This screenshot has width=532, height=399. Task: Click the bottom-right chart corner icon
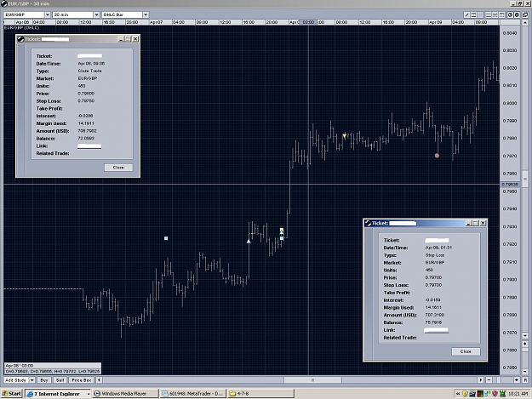click(x=525, y=380)
